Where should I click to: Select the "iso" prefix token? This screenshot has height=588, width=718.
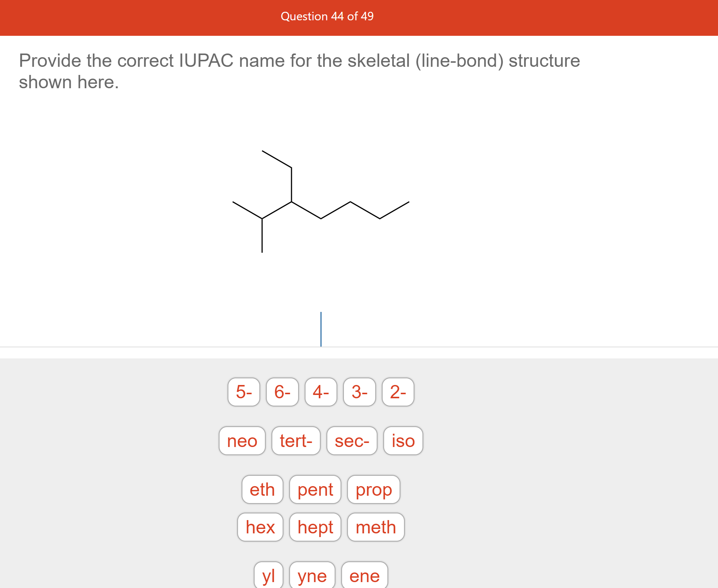403,441
